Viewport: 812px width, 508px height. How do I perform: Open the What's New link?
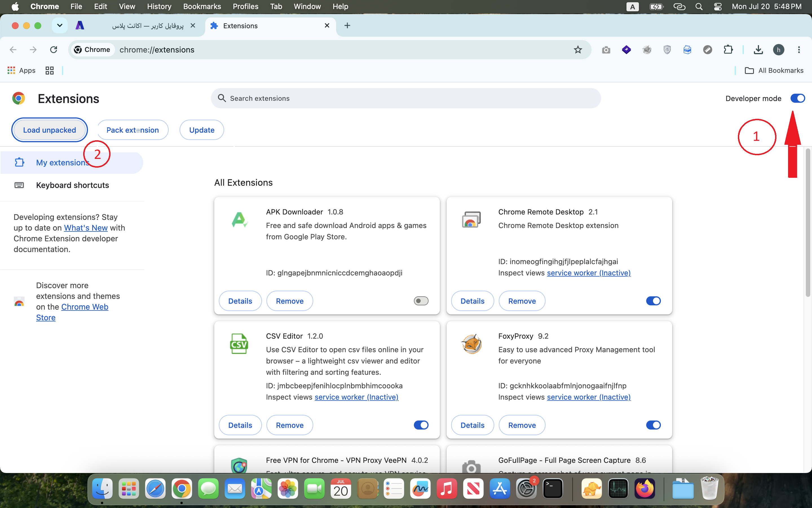[86, 228]
